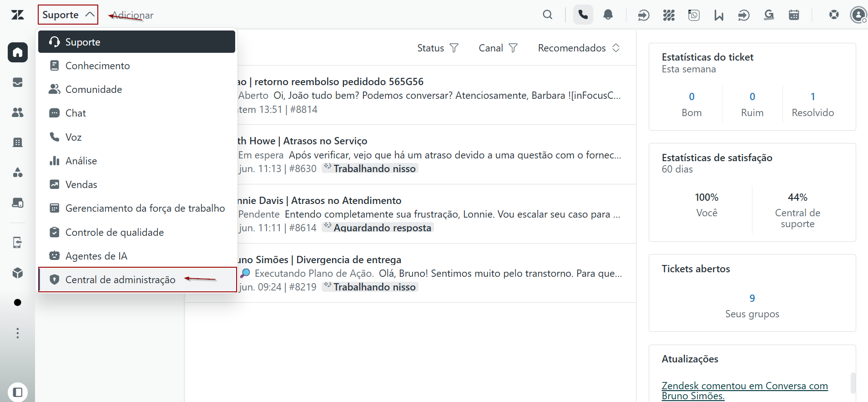Open Análise from product menu
Viewport: 868px width, 402px height.
(136, 161)
